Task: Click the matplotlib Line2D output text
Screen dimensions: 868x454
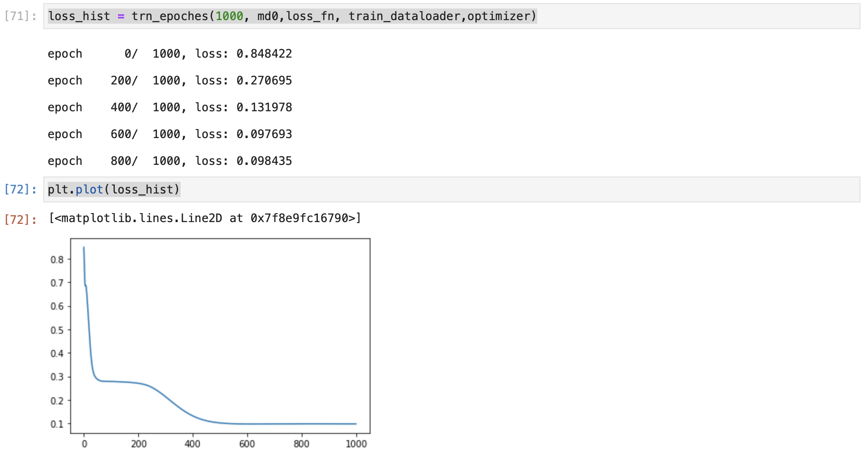Action: point(205,219)
